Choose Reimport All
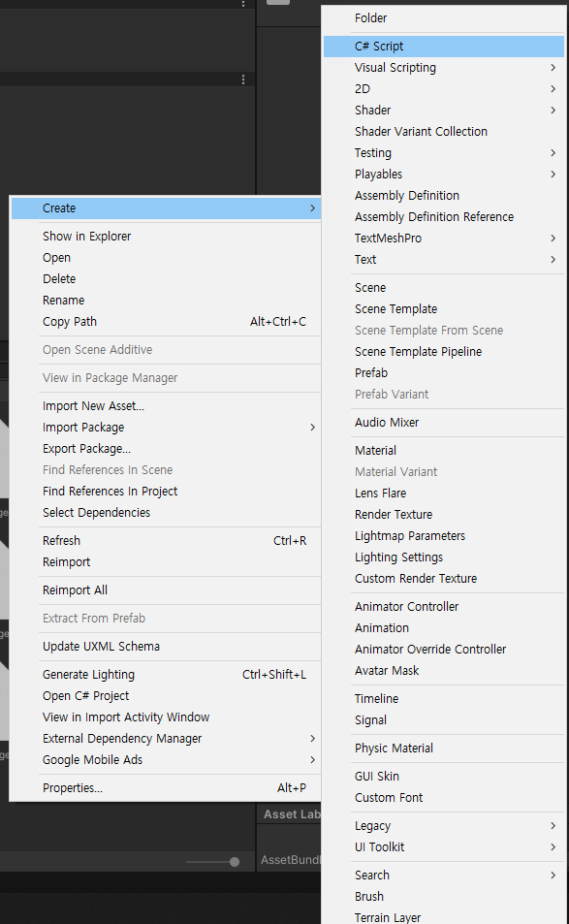The height and width of the screenshot is (924, 569). pyautogui.click(x=166, y=589)
